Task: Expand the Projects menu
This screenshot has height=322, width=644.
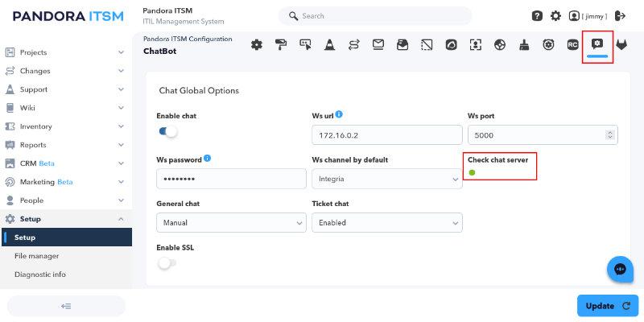Action: point(66,52)
